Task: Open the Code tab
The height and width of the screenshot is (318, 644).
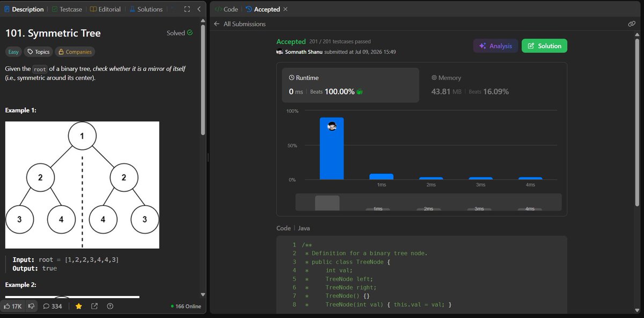Action: tap(226, 9)
